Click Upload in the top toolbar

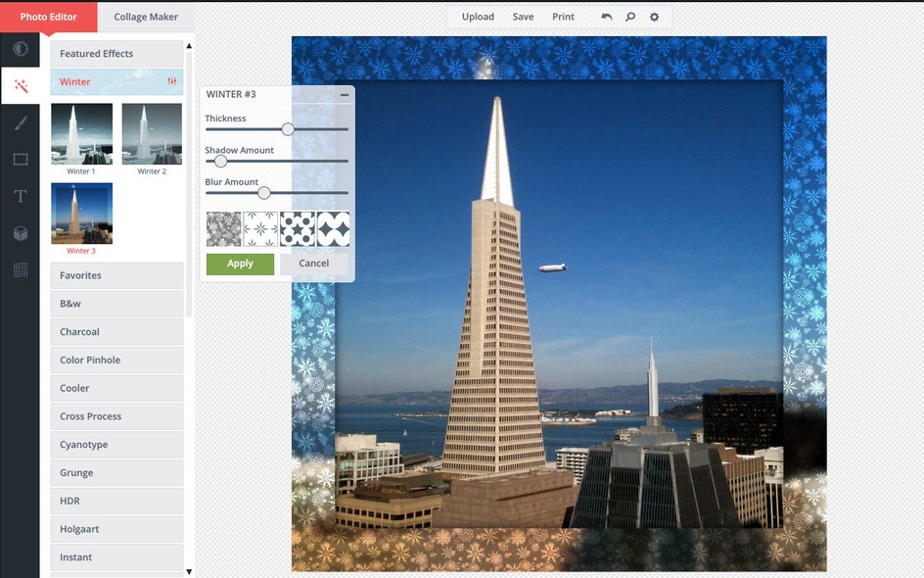point(478,17)
